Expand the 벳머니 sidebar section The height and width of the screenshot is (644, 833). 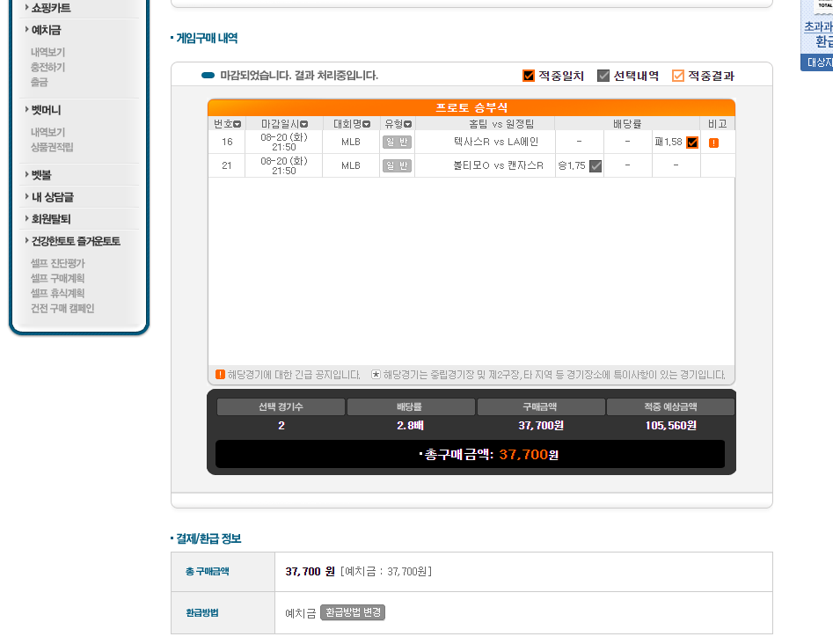tap(46, 110)
